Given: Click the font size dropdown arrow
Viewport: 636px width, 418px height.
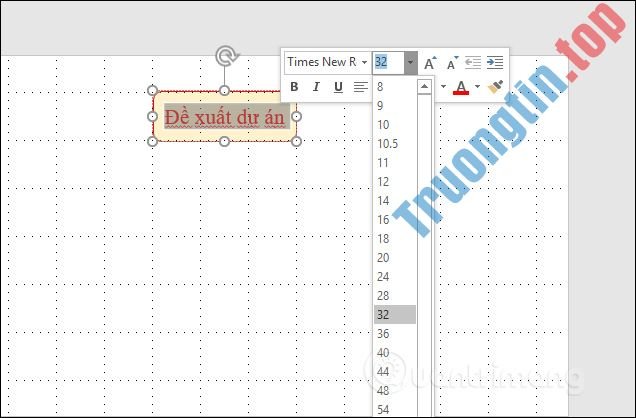Looking at the screenshot, I should 410,62.
